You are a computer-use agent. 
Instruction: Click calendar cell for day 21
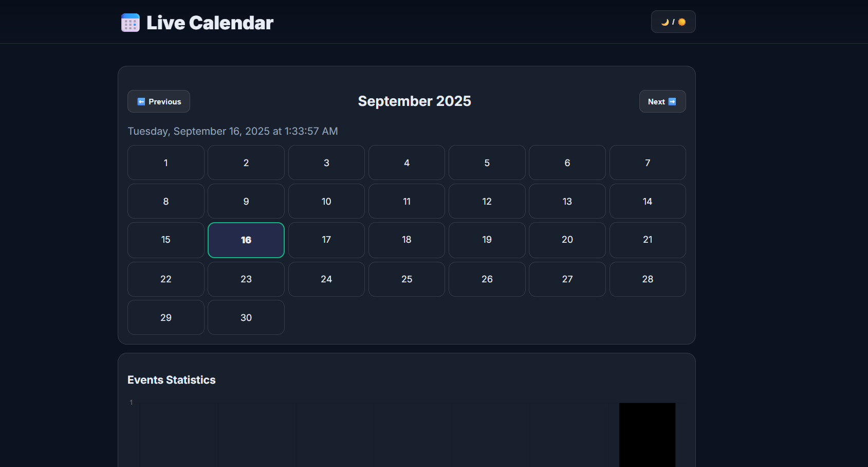(647, 240)
